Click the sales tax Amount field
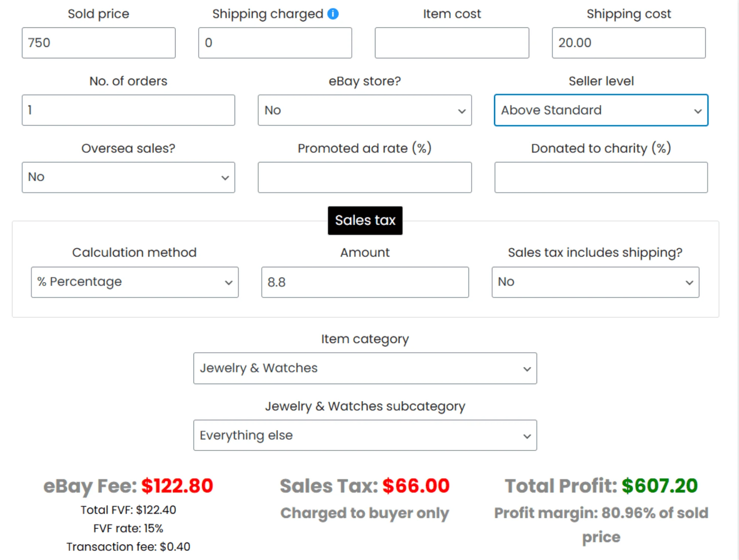Screen dimensions: 739x560 point(365,282)
